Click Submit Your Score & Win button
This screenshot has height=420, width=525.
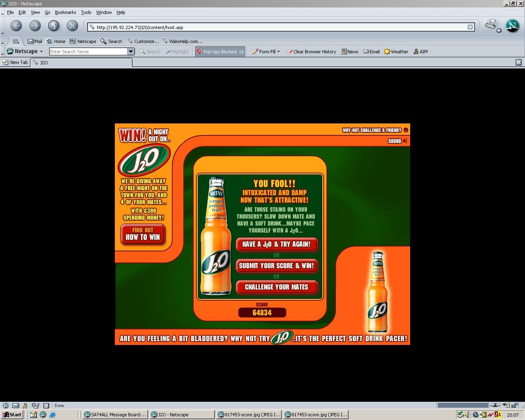pyautogui.click(x=277, y=266)
